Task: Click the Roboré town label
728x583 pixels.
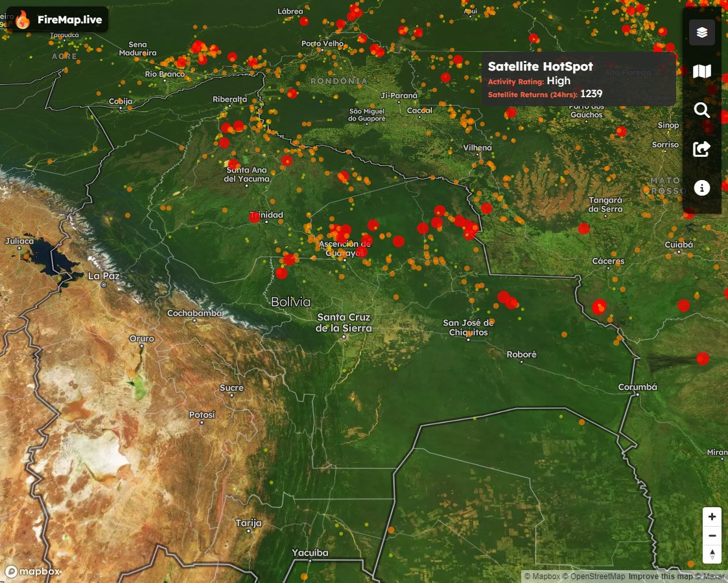Action: pos(521,354)
